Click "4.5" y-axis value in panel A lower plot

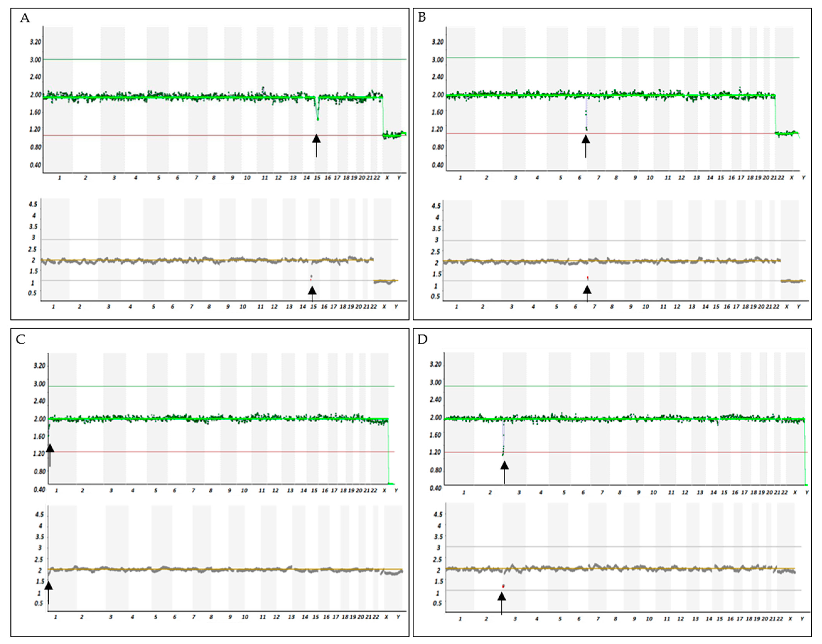pyautogui.click(x=33, y=204)
